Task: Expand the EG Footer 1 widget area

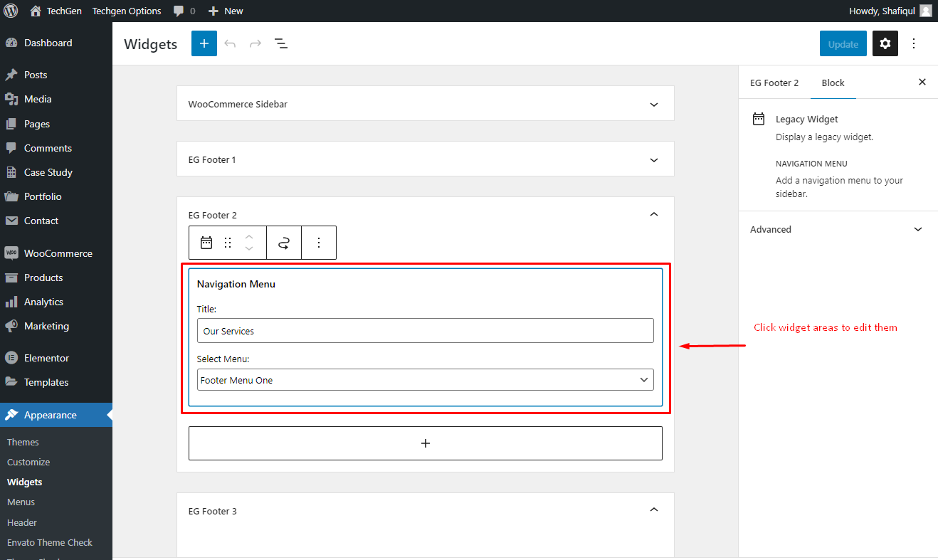Action: coord(426,159)
